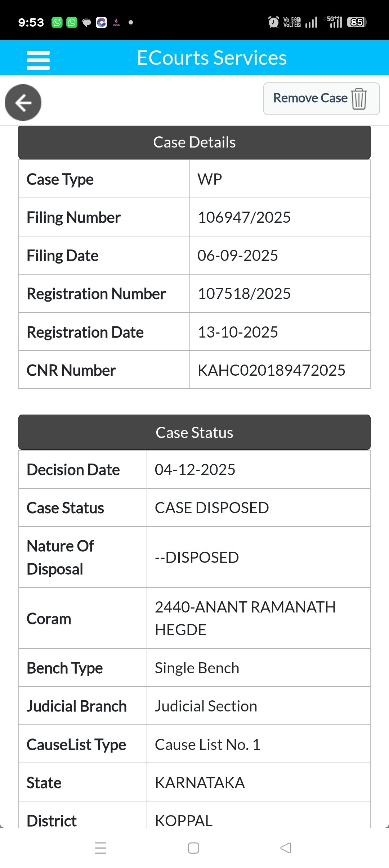
Task: Tap the Registration Number value 107518/2025
Action: pos(244,294)
